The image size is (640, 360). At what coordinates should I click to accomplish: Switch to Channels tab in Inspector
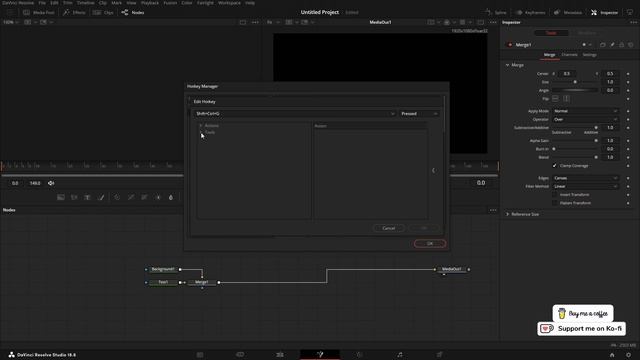(569, 55)
